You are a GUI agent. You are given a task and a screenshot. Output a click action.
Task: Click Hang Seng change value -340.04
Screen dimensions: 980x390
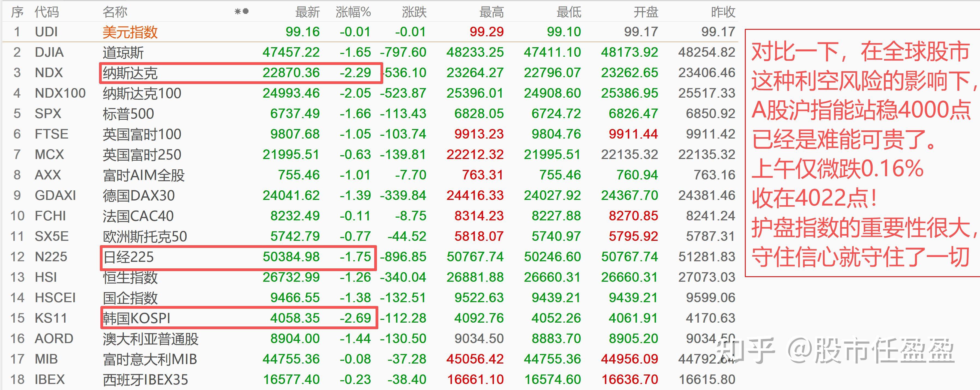pyautogui.click(x=403, y=277)
